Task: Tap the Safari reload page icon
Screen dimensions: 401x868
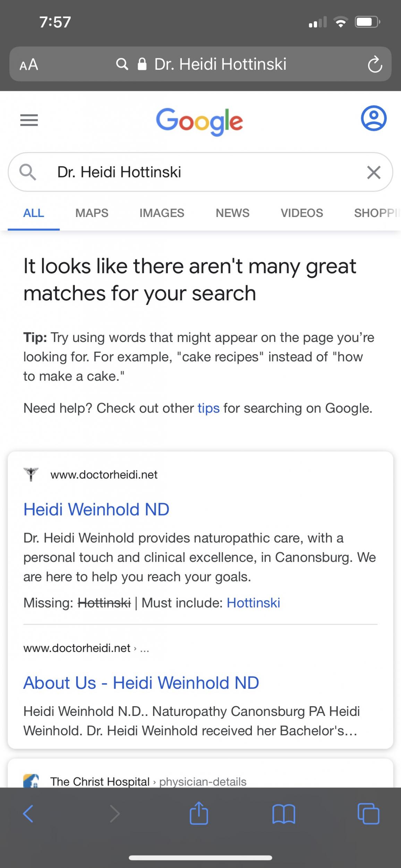Action: (x=375, y=65)
